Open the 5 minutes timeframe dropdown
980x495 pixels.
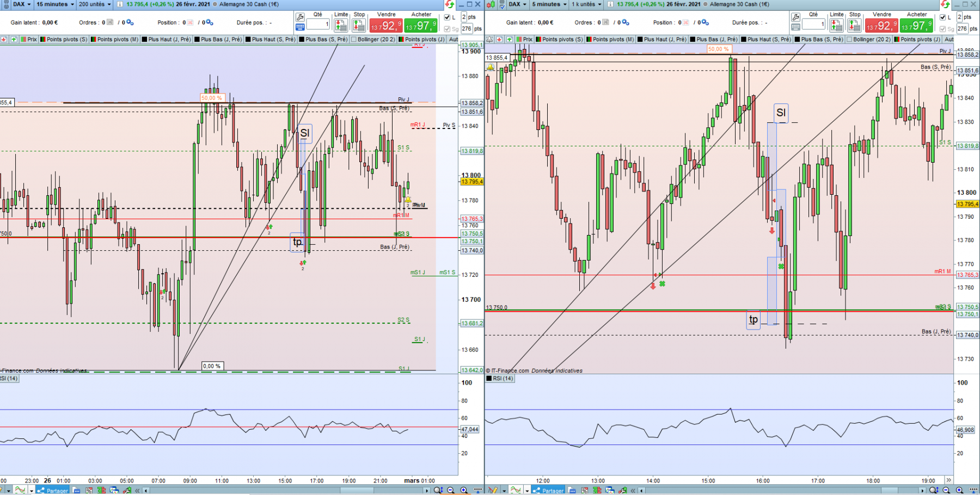549,4
